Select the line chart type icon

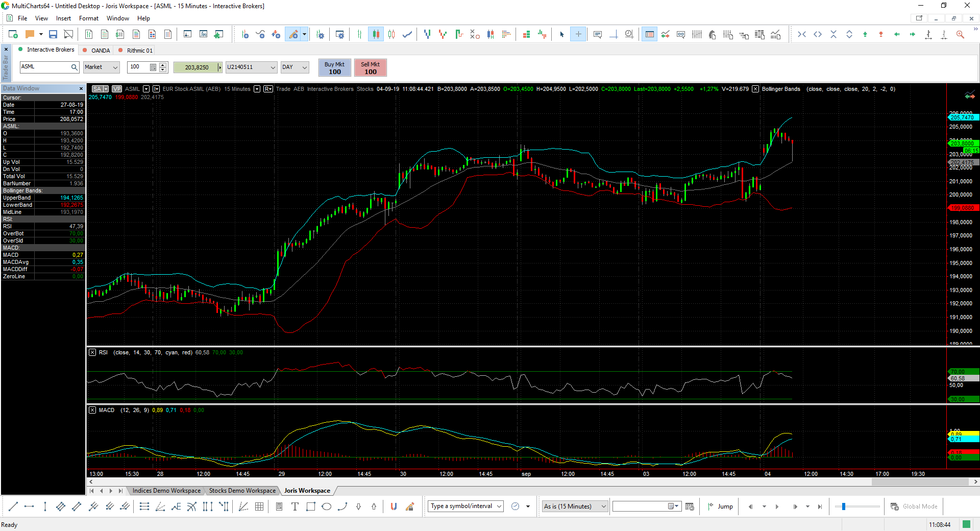tap(407, 34)
